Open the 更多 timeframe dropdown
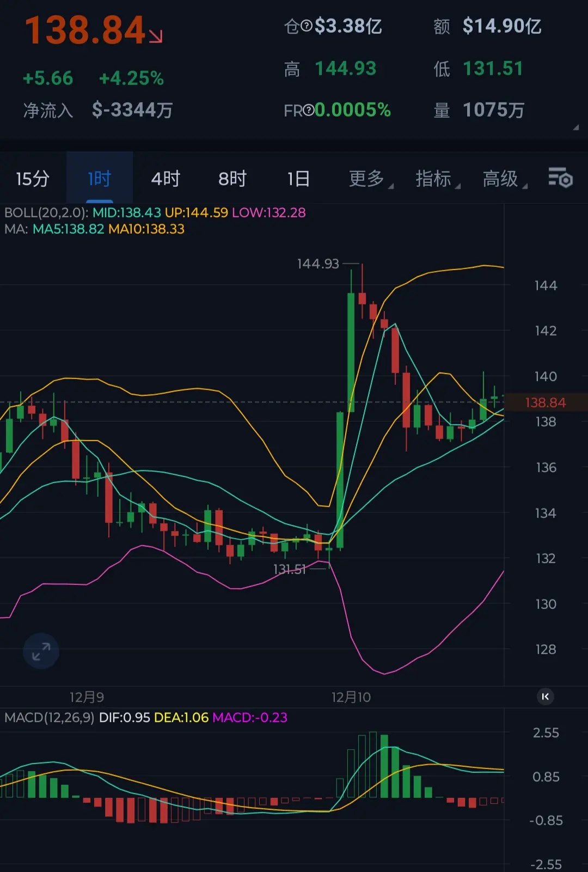Screen dimensions: 588x872 coord(371,178)
